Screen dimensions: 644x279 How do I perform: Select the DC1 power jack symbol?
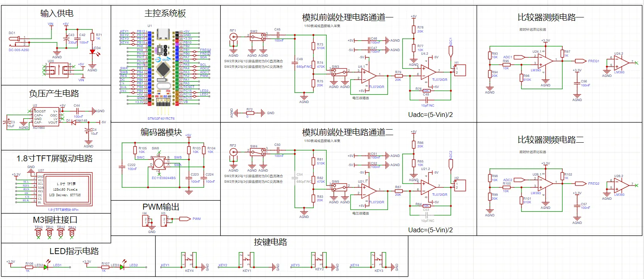[x=15, y=39]
